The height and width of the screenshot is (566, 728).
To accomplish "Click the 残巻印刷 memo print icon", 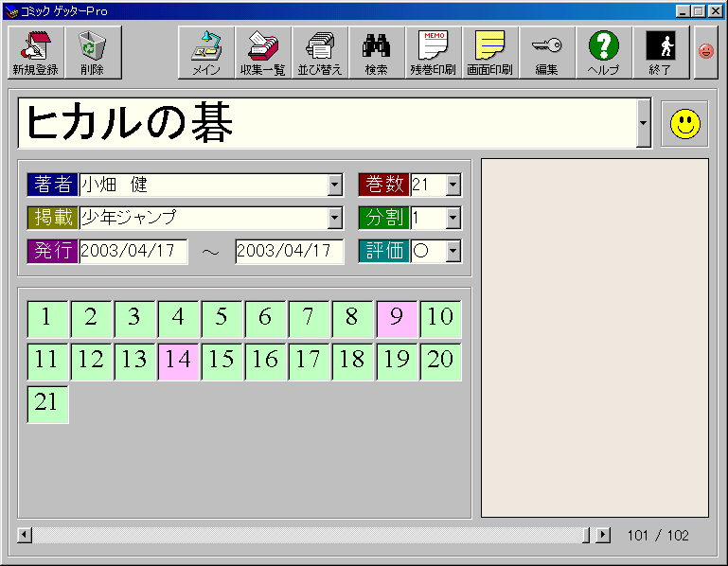I will click(434, 52).
